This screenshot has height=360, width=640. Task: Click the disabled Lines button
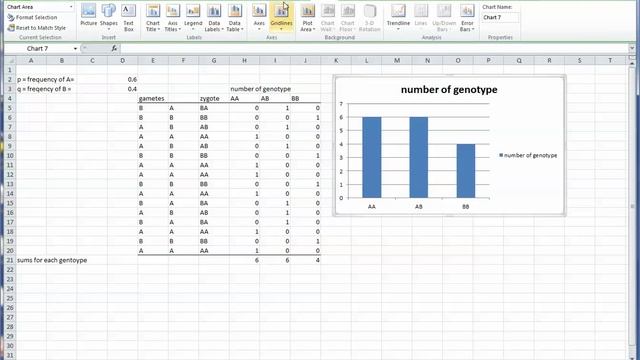click(x=421, y=16)
